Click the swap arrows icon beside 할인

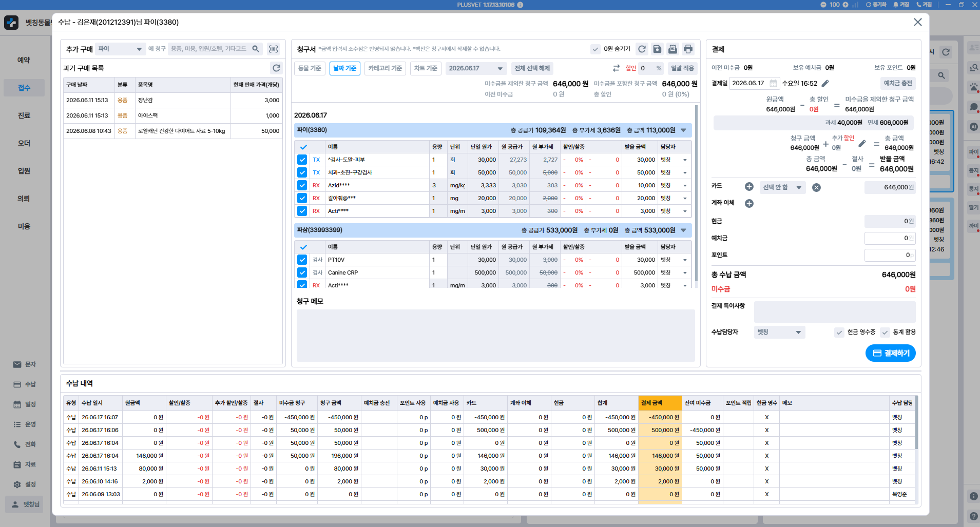[x=616, y=68]
